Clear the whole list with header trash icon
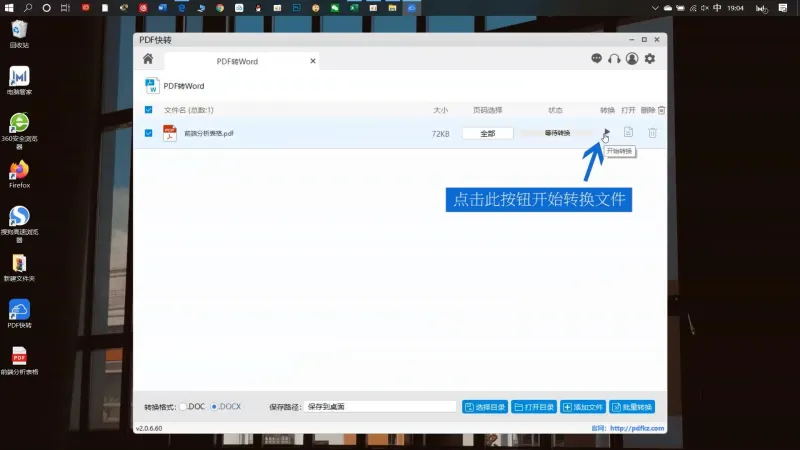800x450 pixels. tap(661, 110)
